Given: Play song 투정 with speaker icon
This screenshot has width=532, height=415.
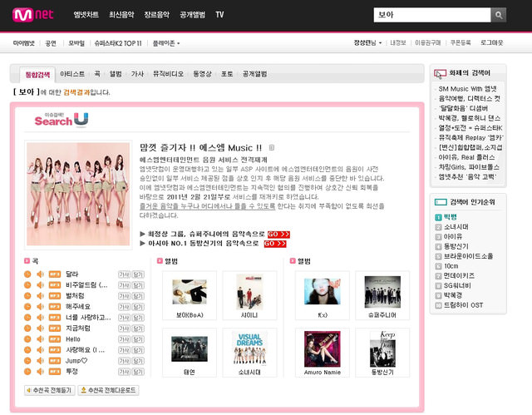Looking at the screenshot, I should pos(41,372).
